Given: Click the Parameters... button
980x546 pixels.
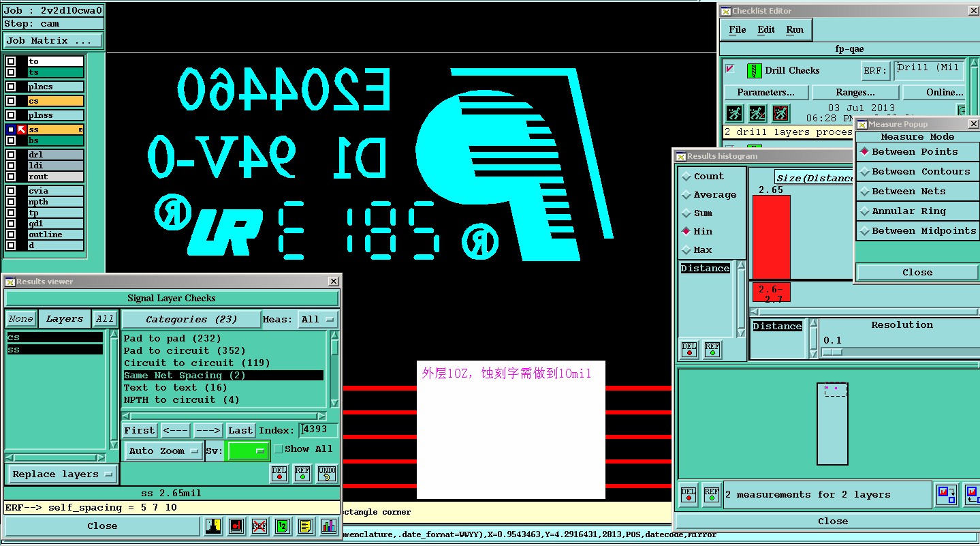Looking at the screenshot, I should click(765, 92).
